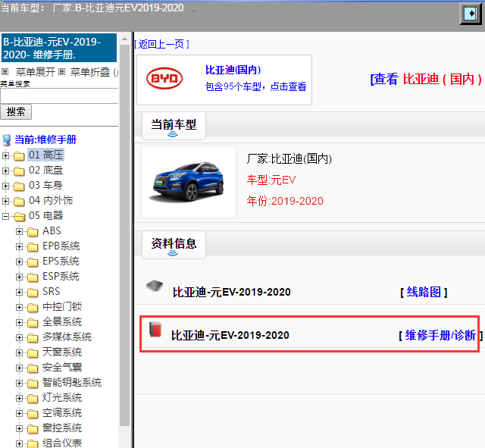Click into the 菜单搜索 input field
The image size is (485, 448).
tap(59, 96)
